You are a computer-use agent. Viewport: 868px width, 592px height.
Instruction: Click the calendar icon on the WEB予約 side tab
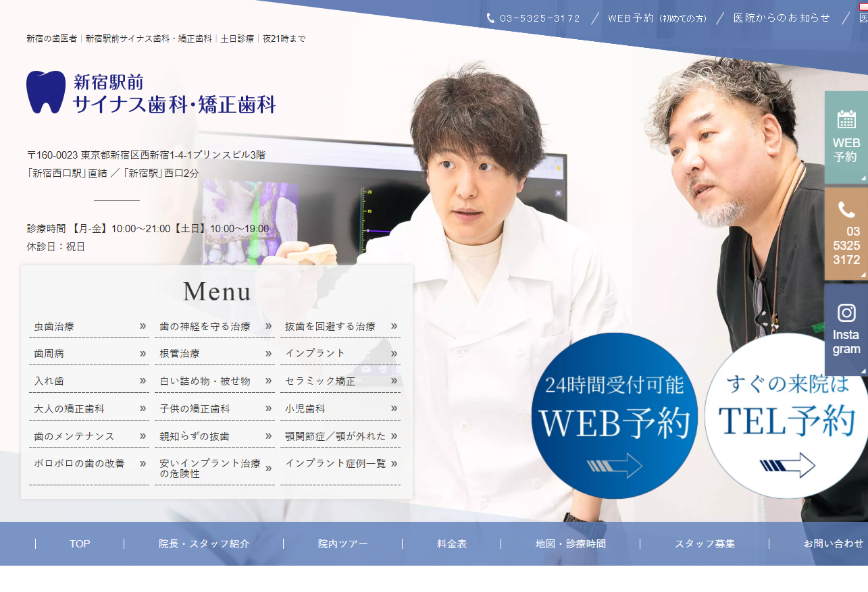(846, 119)
